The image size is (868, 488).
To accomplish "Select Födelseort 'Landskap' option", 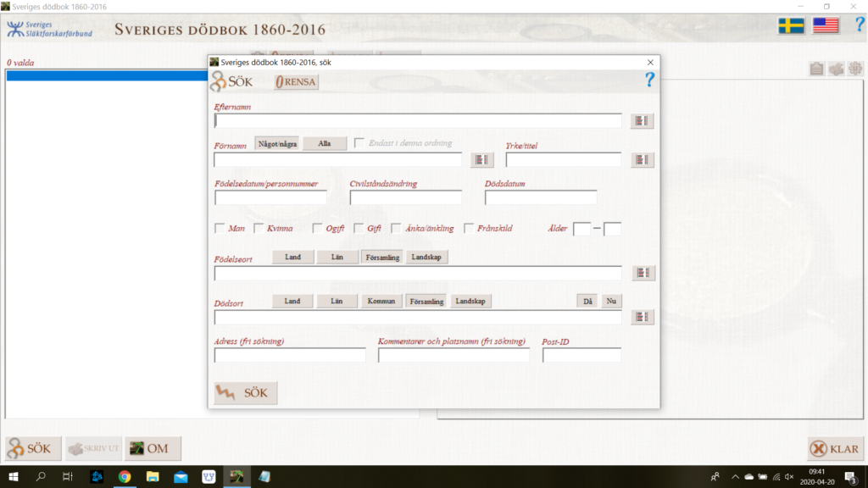I will 426,258.
